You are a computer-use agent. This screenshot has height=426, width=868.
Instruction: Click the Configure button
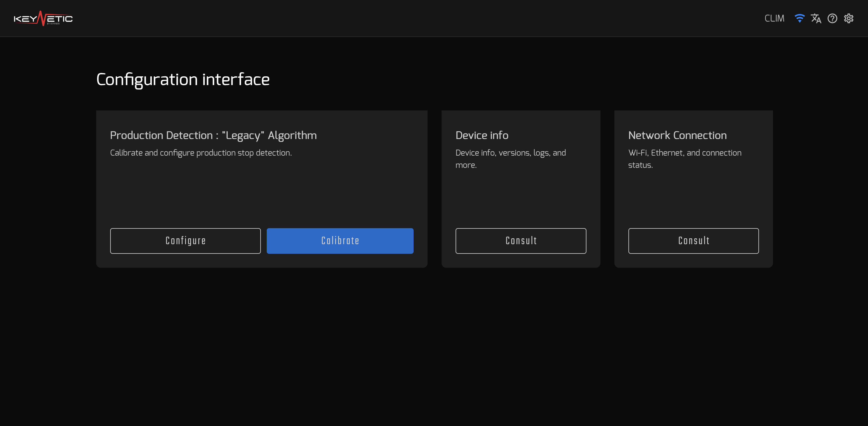(x=185, y=241)
